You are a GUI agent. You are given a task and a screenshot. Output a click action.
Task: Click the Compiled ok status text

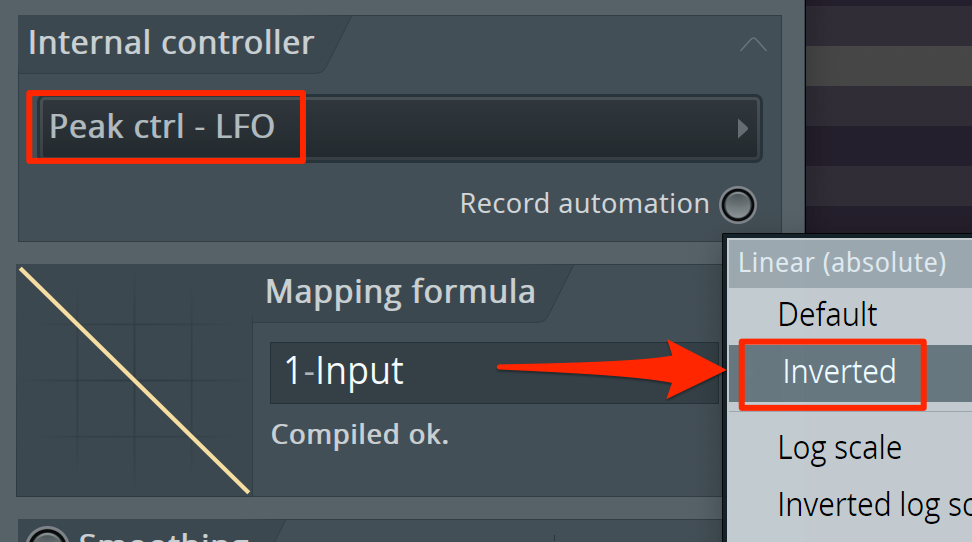coord(360,435)
